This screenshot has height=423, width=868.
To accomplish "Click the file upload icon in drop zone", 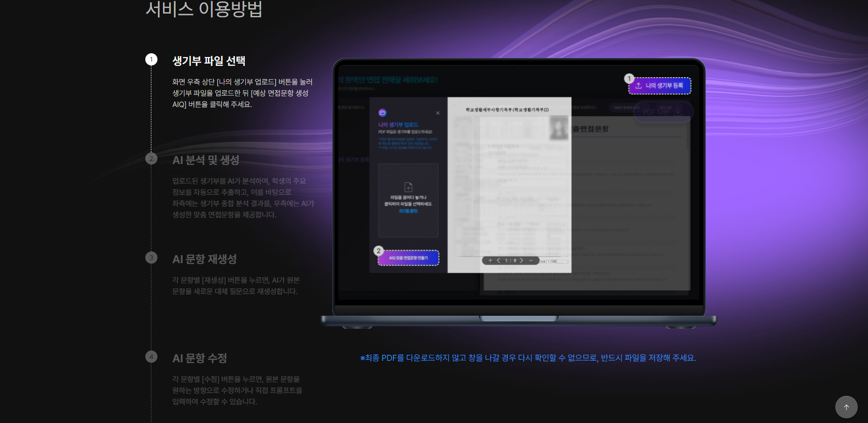I will 408,187.
